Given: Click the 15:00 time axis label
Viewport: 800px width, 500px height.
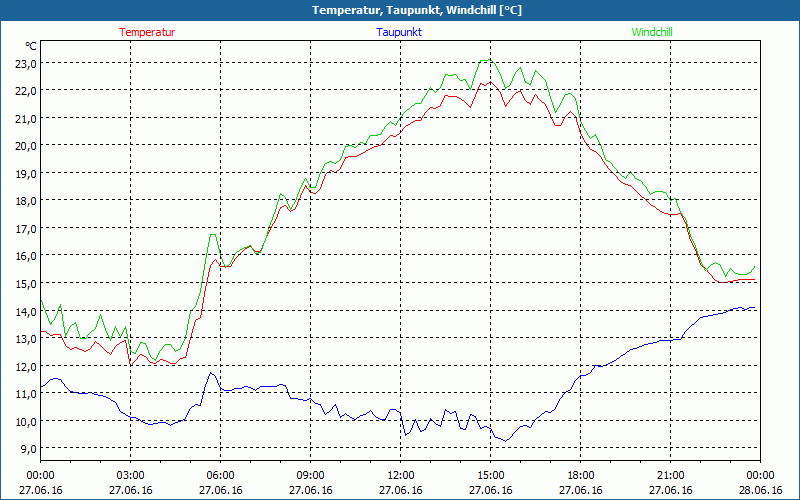Looking at the screenshot, I should pyautogui.click(x=490, y=476).
